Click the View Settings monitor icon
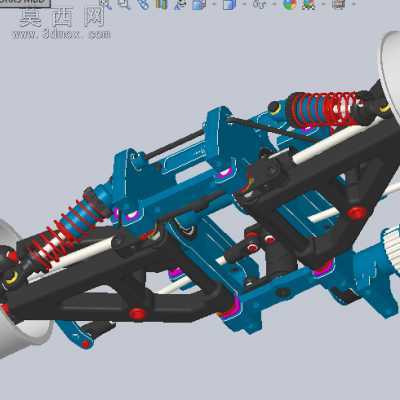This screenshot has width=400, height=400. pyautogui.click(x=338, y=4)
